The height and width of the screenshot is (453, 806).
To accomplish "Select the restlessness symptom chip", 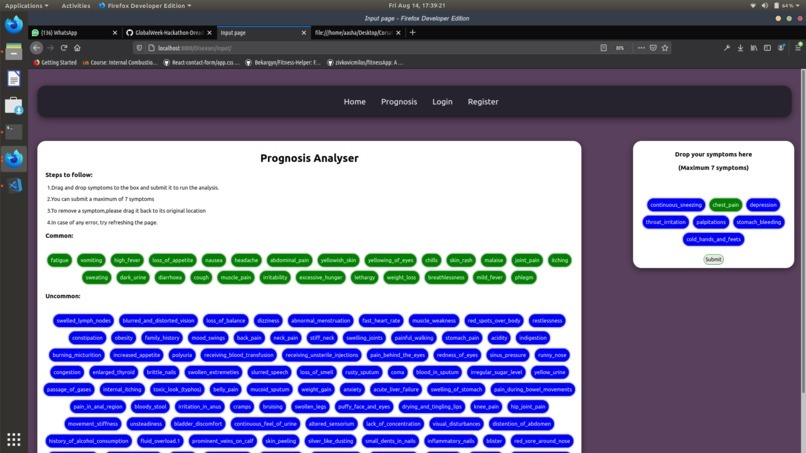I will [547, 321].
